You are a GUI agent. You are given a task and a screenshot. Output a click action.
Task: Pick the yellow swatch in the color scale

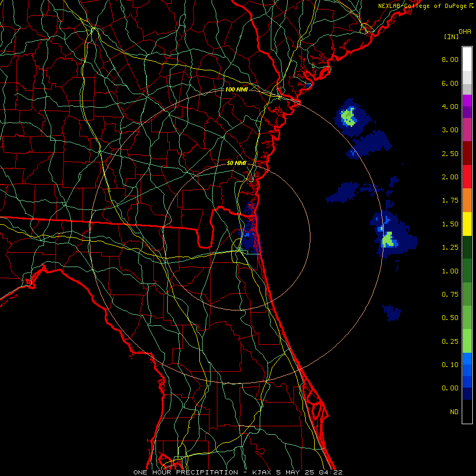(467, 224)
